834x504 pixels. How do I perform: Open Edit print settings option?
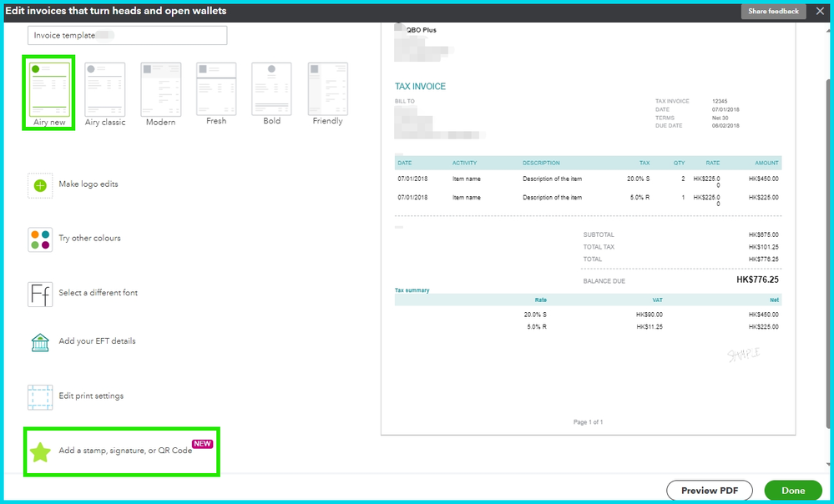click(x=91, y=396)
